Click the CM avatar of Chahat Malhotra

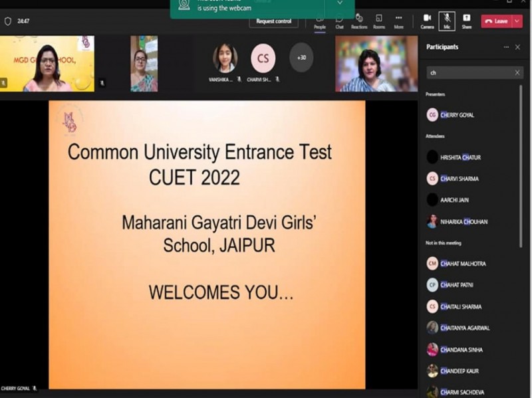point(432,263)
